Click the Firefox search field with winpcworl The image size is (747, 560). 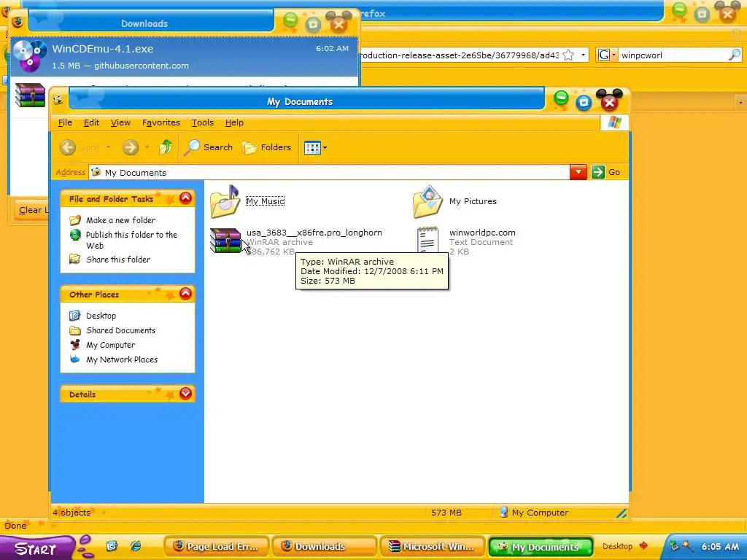(x=673, y=55)
